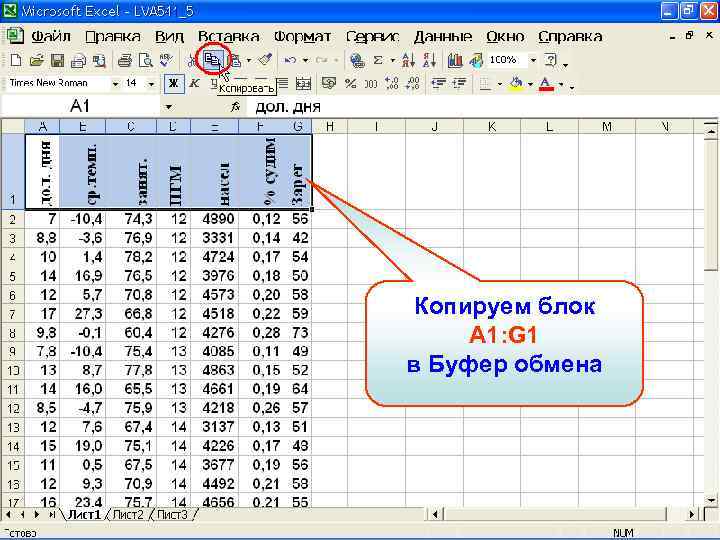Screen dimensions: 720x540
Task: Select the cell containing 4890
Action: pyautogui.click(x=214, y=219)
